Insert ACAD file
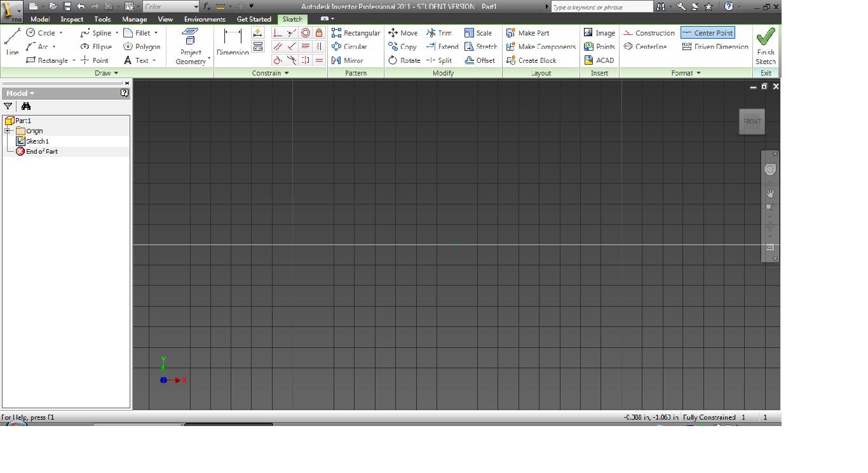The width and height of the screenshot is (868, 473). tap(599, 60)
